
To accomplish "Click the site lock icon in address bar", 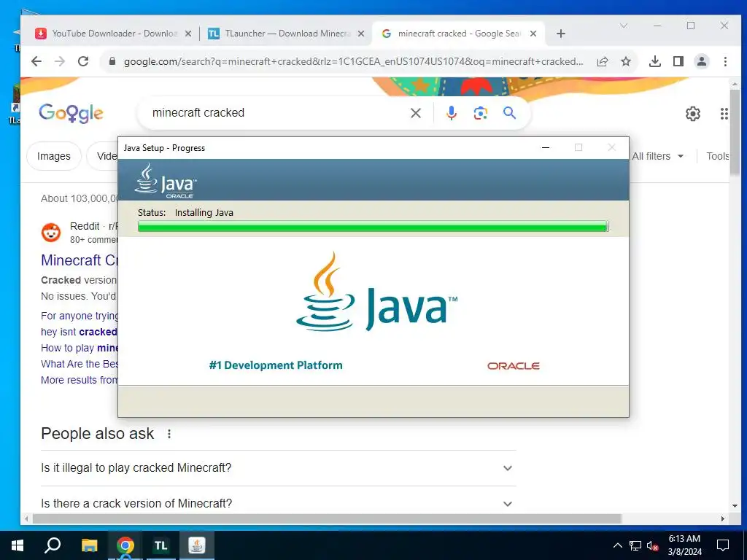I will tap(112, 61).
